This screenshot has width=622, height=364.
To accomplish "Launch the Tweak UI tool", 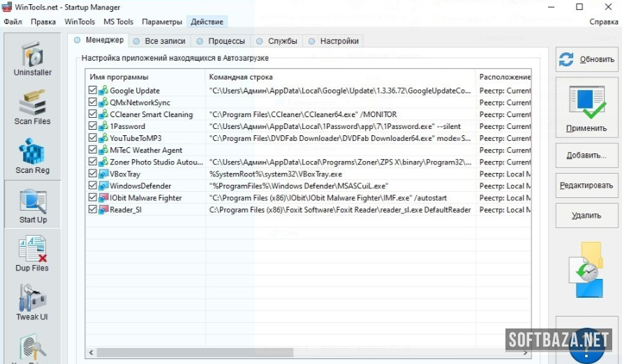I will click(x=33, y=302).
